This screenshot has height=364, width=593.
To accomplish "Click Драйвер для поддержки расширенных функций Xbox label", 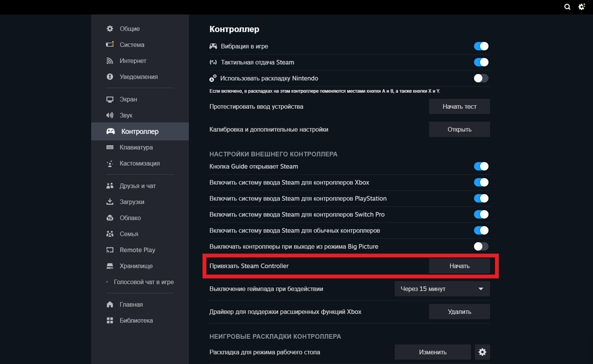I will coord(285,312).
